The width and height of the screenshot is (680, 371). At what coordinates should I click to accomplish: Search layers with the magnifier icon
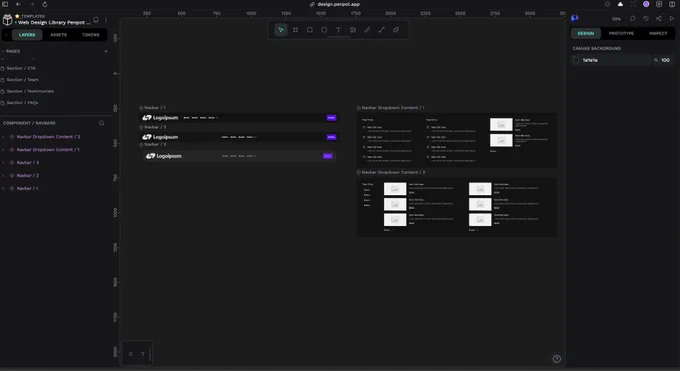(101, 123)
